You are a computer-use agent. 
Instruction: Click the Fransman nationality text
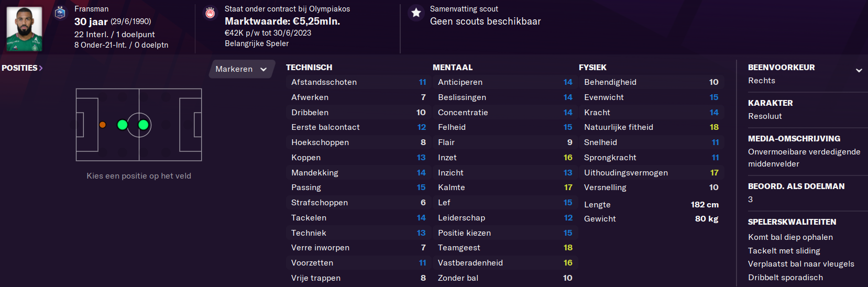pos(92,9)
